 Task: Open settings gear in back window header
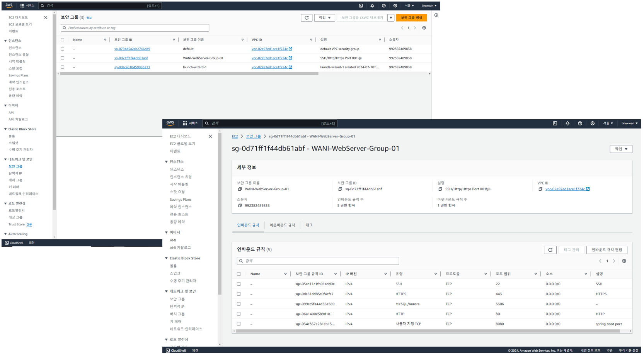(x=395, y=6)
